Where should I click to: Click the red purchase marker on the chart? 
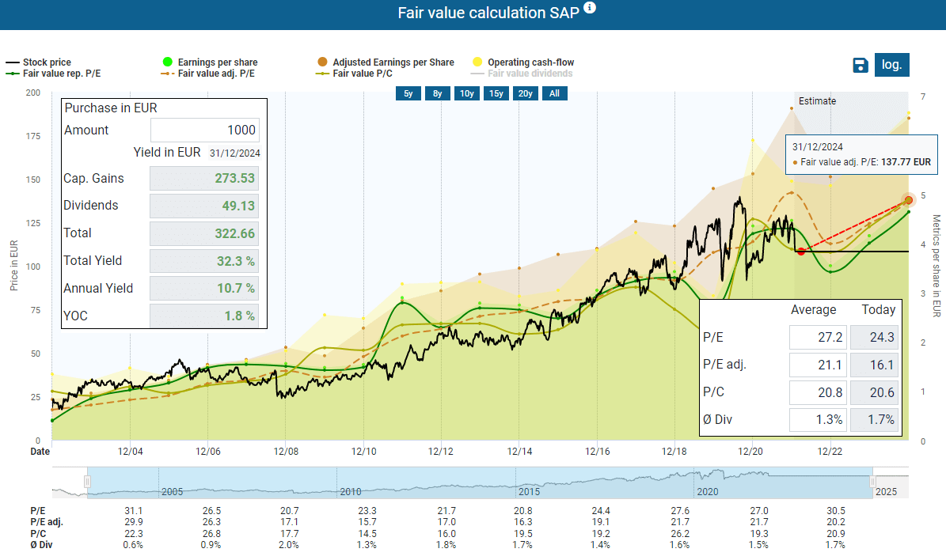tap(800, 252)
